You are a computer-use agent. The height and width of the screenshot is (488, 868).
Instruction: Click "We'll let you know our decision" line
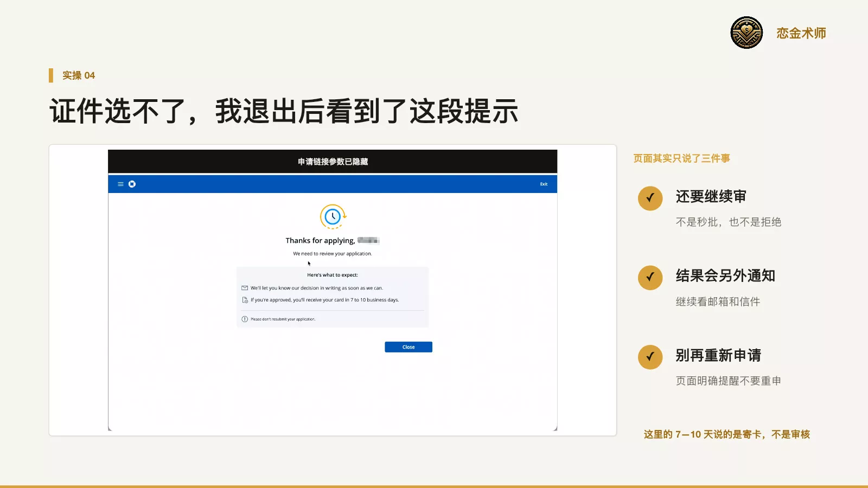point(317,288)
